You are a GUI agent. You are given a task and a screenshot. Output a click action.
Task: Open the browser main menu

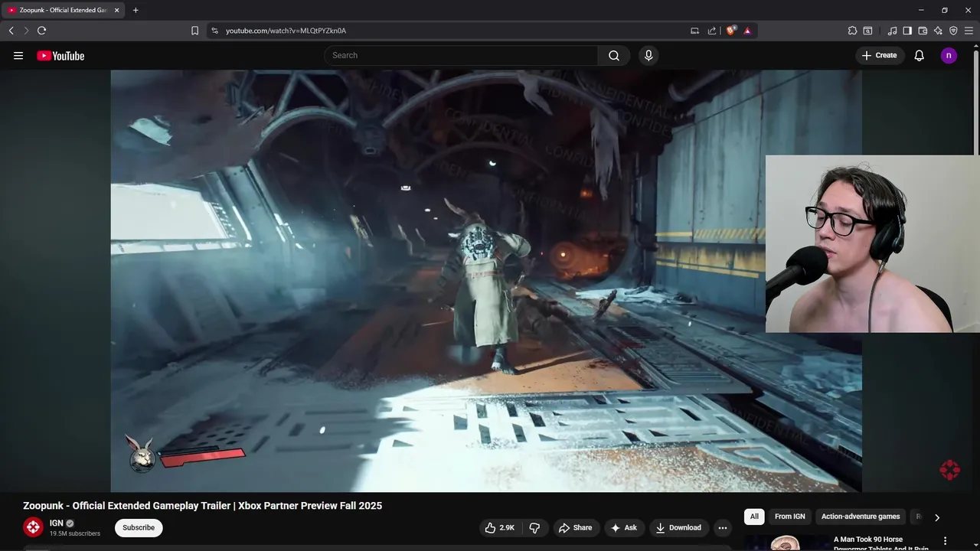tap(969, 31)
